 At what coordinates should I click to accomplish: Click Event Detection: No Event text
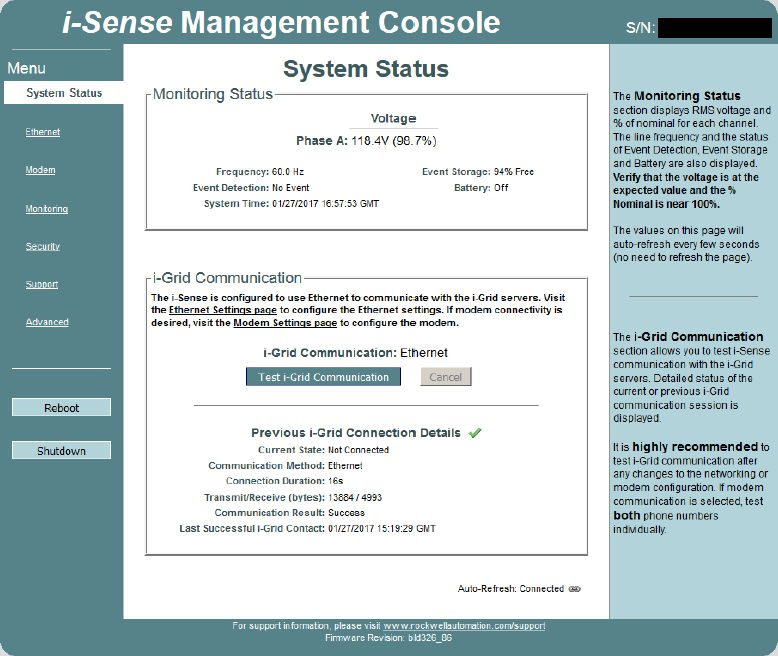pos(251,188)
